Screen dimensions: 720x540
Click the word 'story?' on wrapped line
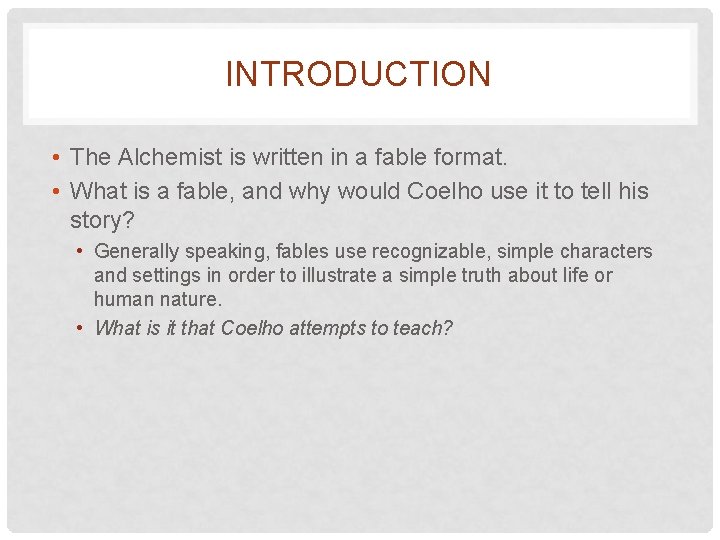coord(102,220)
